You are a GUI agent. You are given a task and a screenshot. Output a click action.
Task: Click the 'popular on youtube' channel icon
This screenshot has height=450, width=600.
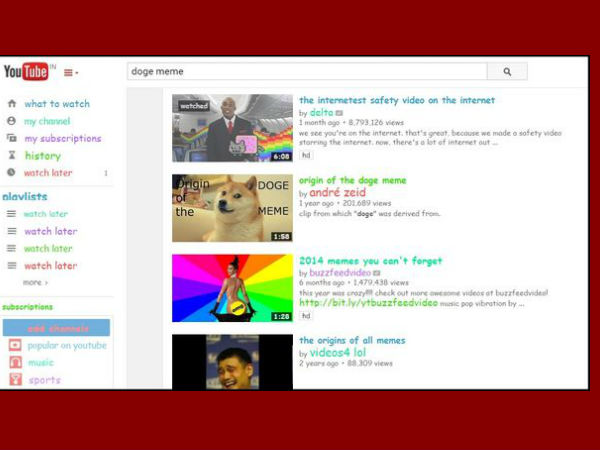(x=15, y=345)
